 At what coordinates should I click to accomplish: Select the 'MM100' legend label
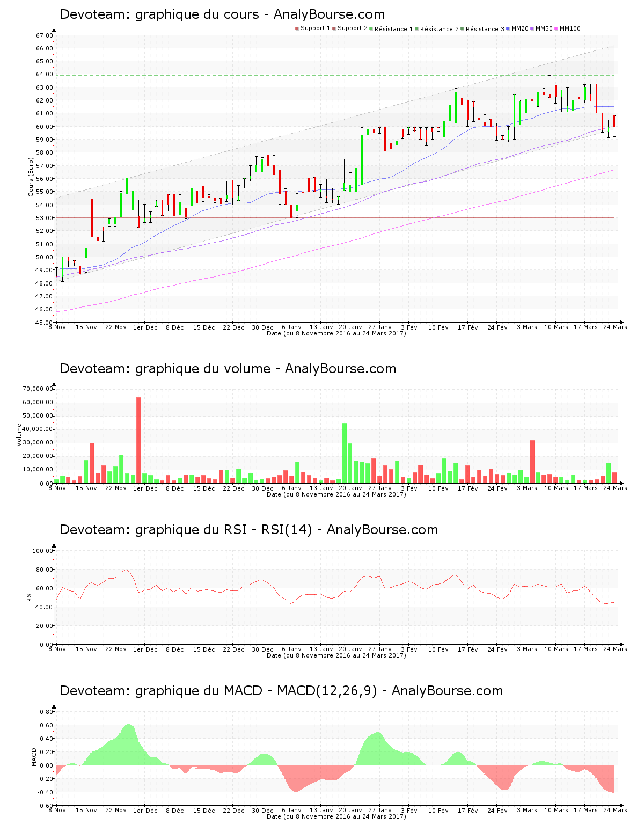click(570, 28)
